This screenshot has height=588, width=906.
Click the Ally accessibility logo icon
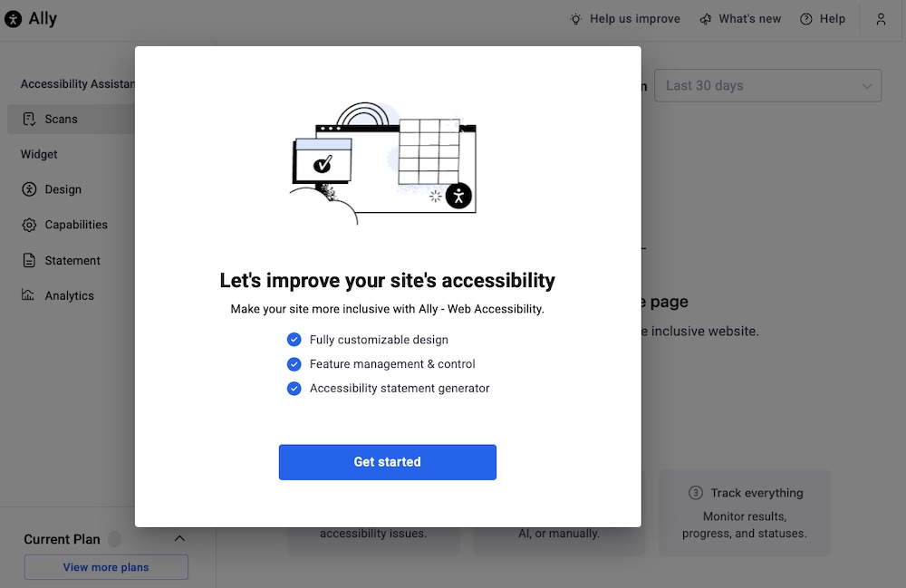14,19
